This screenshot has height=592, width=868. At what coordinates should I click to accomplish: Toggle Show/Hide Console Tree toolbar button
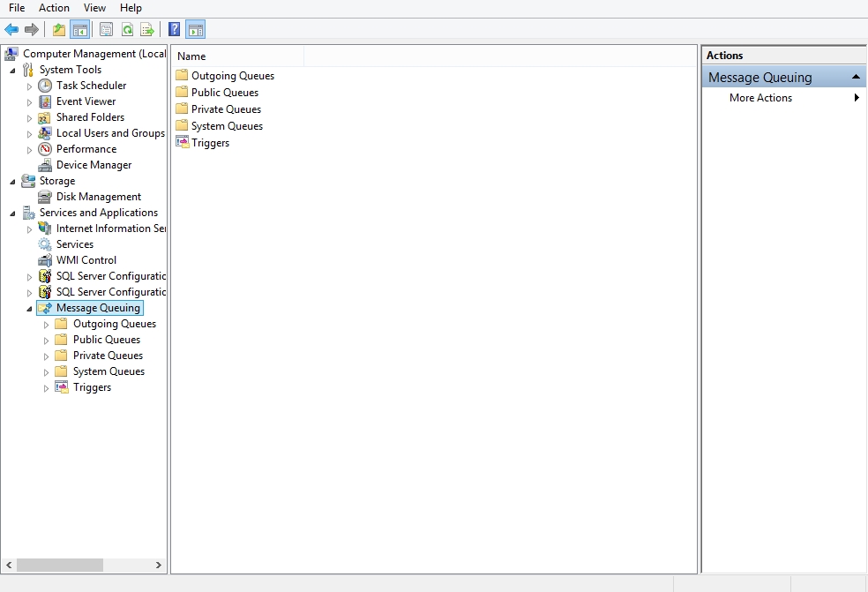pyautogui.click(x=79, y=30)
